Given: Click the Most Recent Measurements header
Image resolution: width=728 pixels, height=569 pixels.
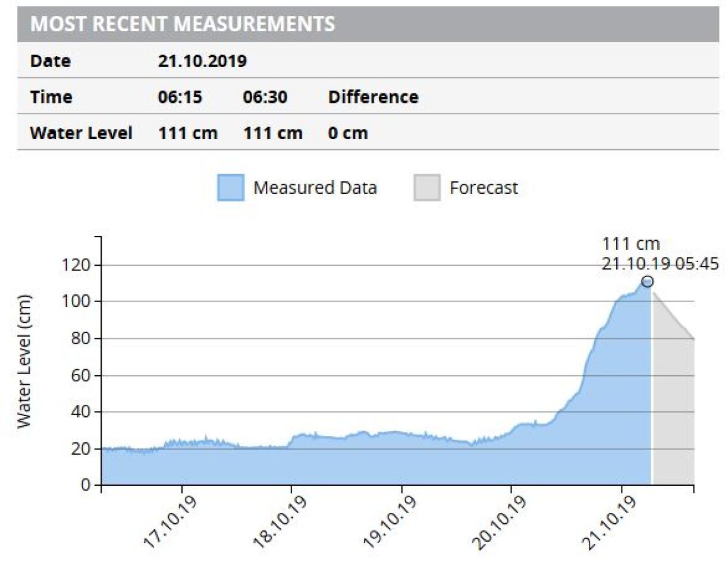Looking at the screenshot, I should tap(183, 24).
